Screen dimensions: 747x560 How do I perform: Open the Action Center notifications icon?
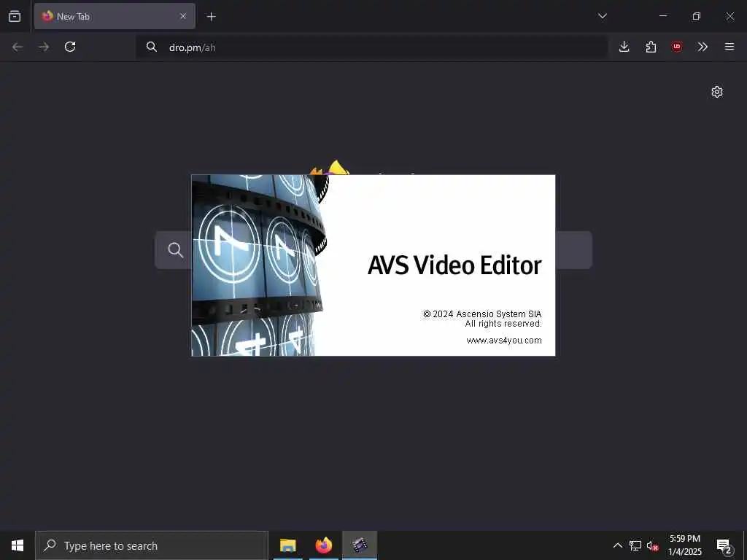(x=724, y=545)
